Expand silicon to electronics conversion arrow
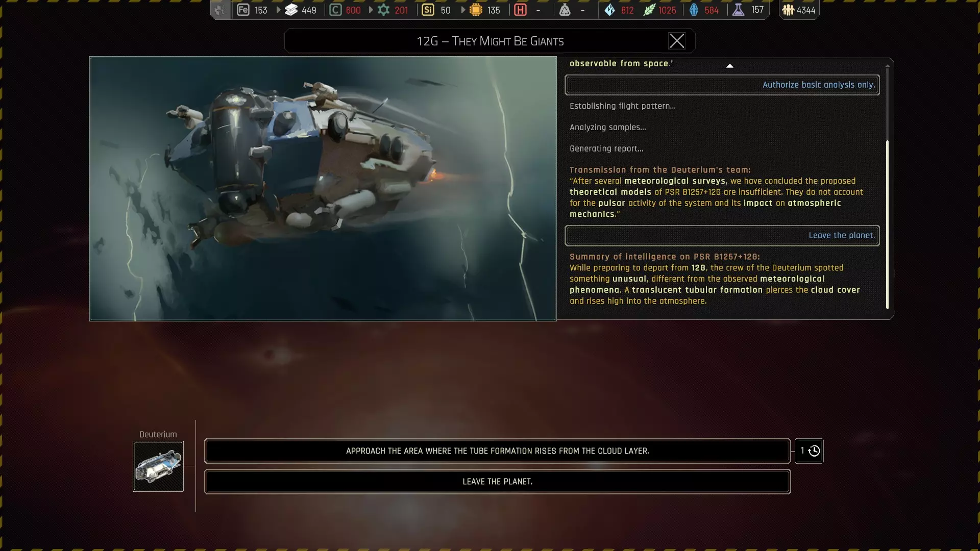Viewport: 980px width, 551px height. click(x=463, y=10)
